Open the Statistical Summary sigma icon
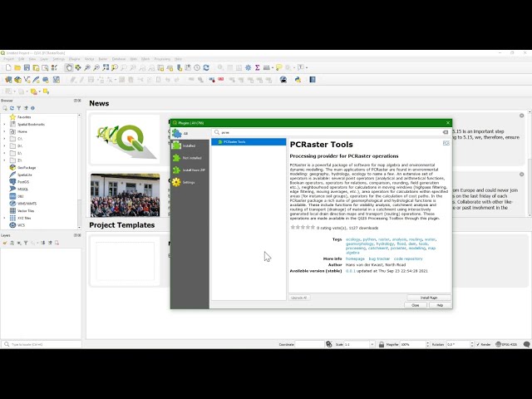 [257, 68]
